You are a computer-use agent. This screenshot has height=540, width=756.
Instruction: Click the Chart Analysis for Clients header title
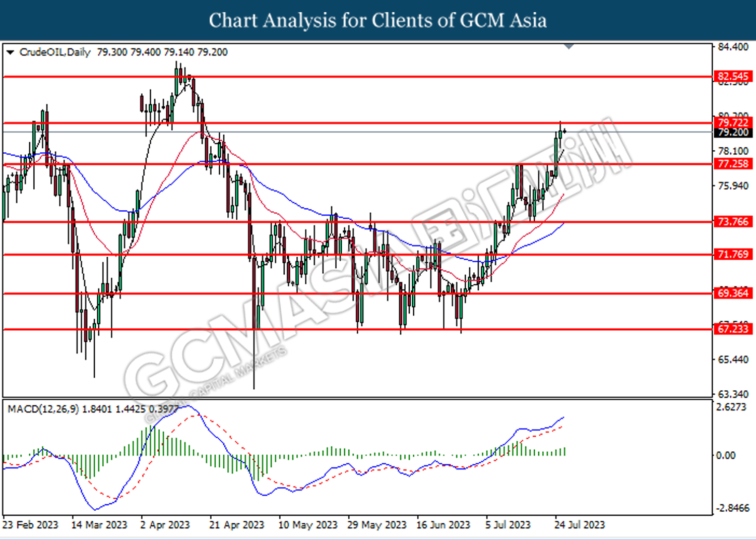point(378,21)
